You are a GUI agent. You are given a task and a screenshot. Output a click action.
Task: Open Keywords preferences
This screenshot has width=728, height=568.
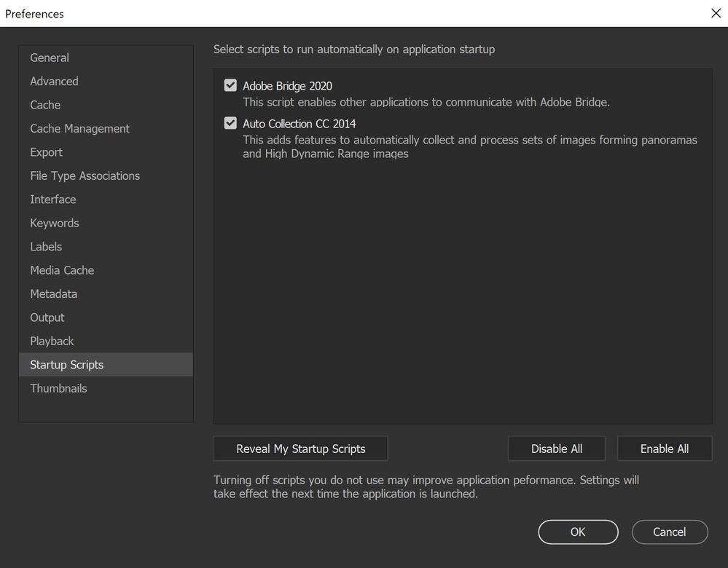click(x=106, y=224)
